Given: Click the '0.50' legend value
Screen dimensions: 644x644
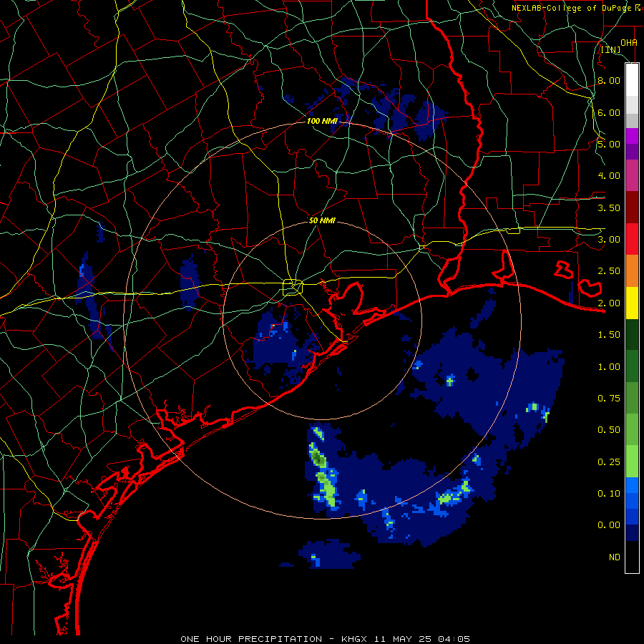Looking at the screenshot, I should click(x=609, y=430).
